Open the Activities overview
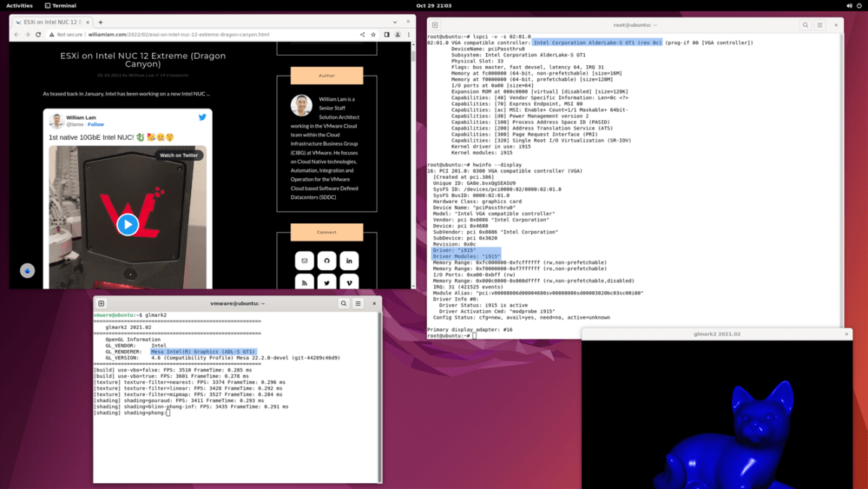868x489 pixels. [20, 6]
